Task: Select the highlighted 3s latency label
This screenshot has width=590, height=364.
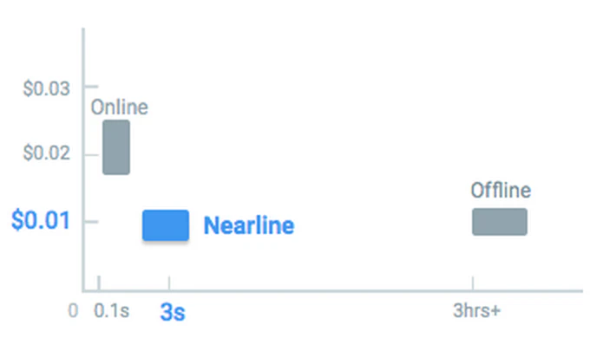Action: pyautogui.click(x=172, y=313)
